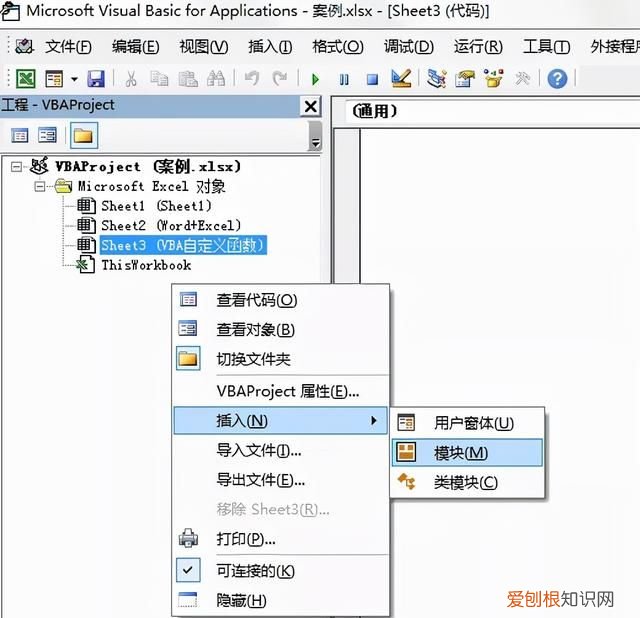
Task: Click the Break pause icon
Action: pos(344,79)
